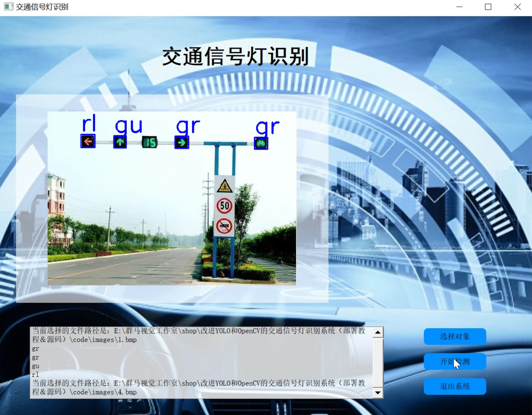Click the log line containing 4.bmp path
The height and width of the screenshot is (415, 532).
pyautogui.click(x=198, y=387)
